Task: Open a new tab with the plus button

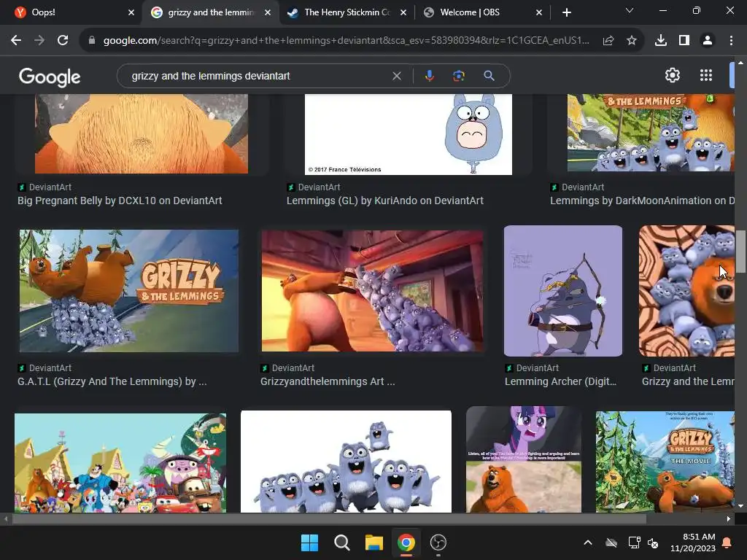Action: click(x=566, y=12)
